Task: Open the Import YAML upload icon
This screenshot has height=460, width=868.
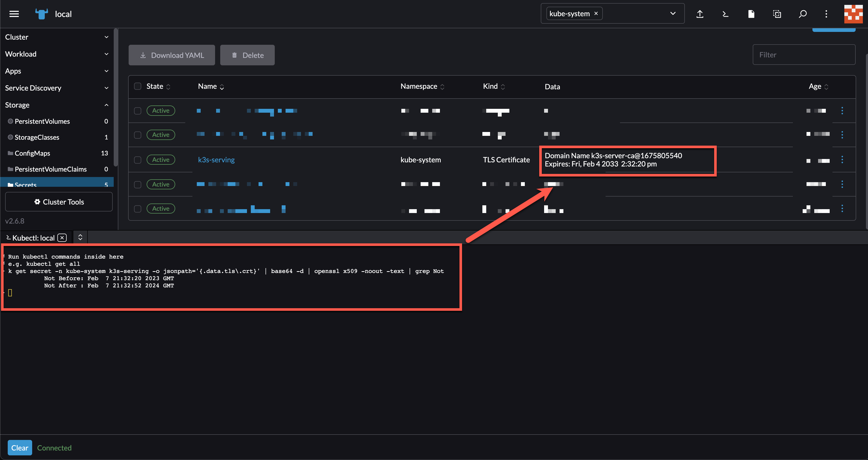Action: tap(700, 14)
